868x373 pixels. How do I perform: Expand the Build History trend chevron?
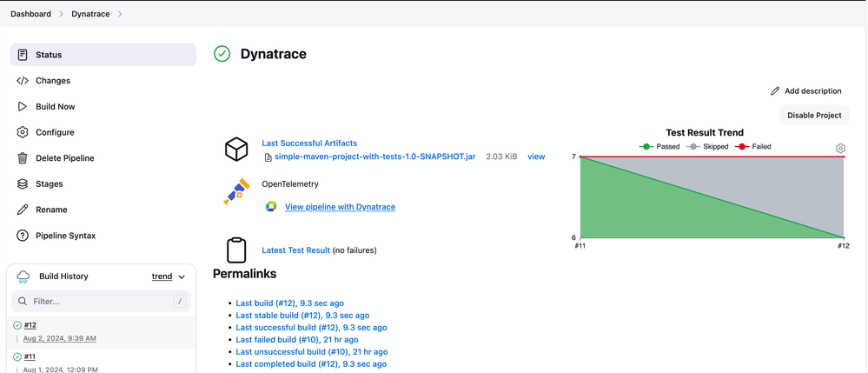pyautogui.click(x=182, y=276)
